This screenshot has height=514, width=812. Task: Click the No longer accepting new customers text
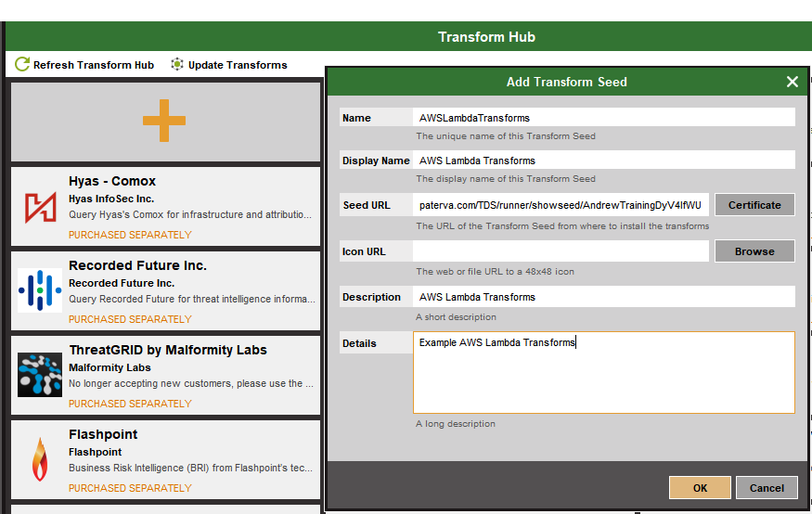point(191,383)
